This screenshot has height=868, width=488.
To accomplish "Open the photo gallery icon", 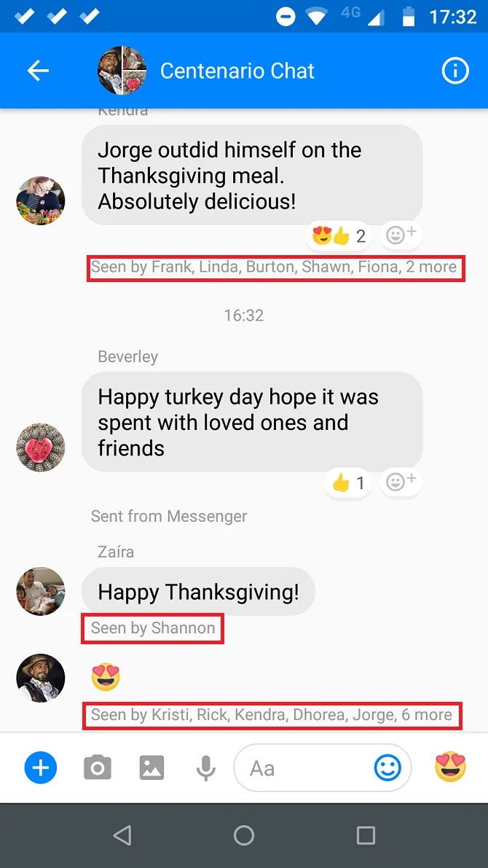I will (x=151, y=768).
